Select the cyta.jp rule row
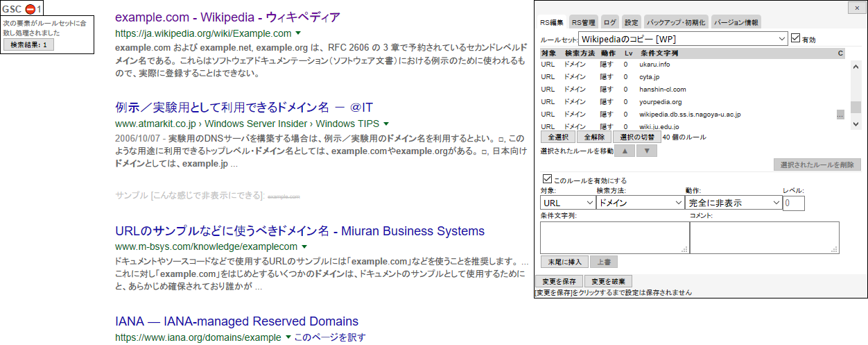 click(693, 77)
